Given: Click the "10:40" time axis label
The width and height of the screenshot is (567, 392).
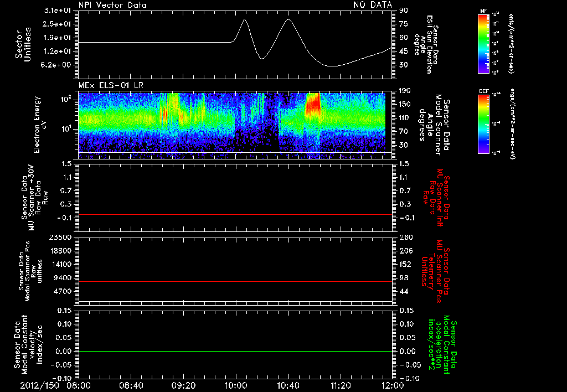Looking at the screenshot, I should (288, 385).
